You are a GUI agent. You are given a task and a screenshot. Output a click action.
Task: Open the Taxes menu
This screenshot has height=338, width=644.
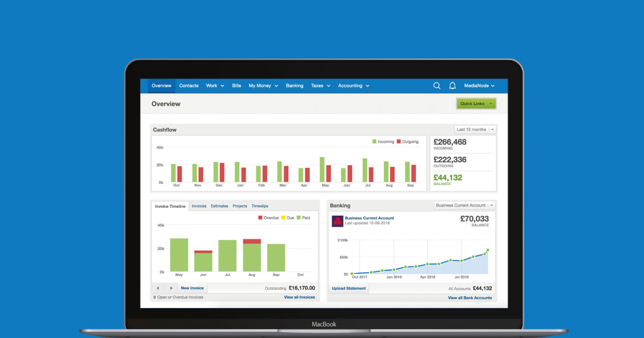(320, 85)
